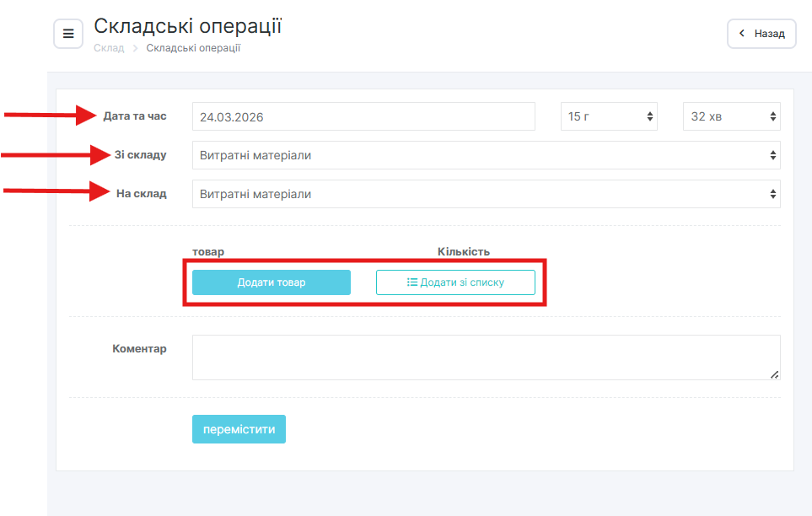
Task: Click the date field showing 24.03.2026
Action: [x=363, y=116]
